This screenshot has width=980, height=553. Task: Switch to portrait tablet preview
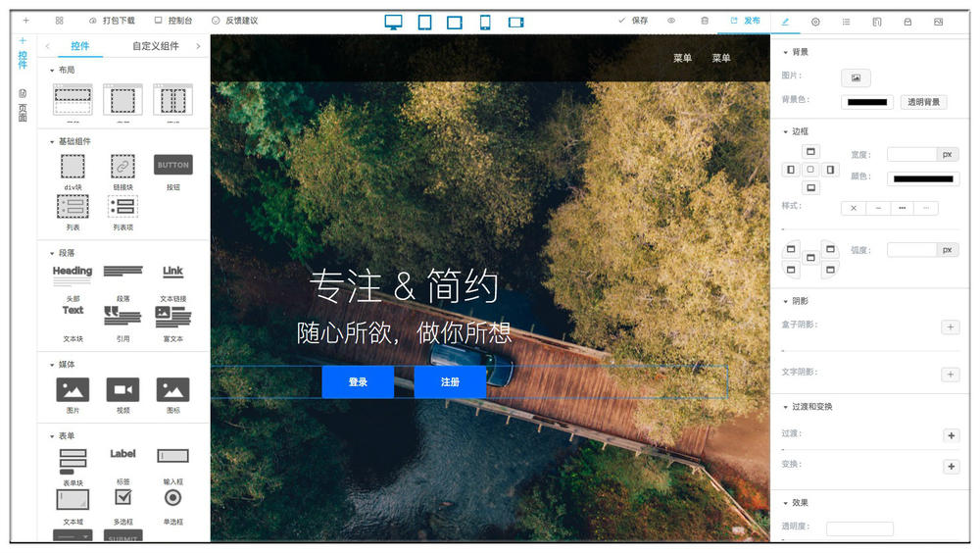pos(425,23)
